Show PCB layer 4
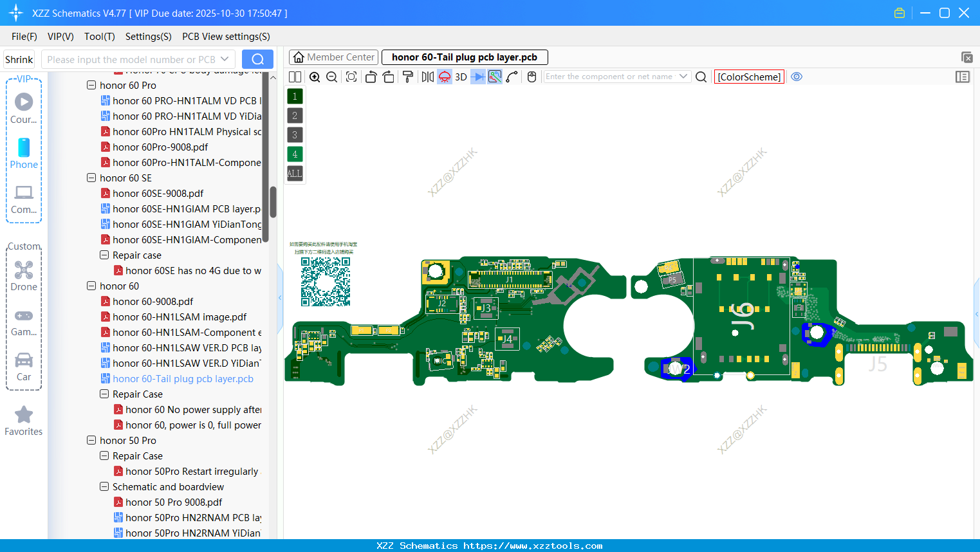Screen dimensions: 980x552 point(295,154)
